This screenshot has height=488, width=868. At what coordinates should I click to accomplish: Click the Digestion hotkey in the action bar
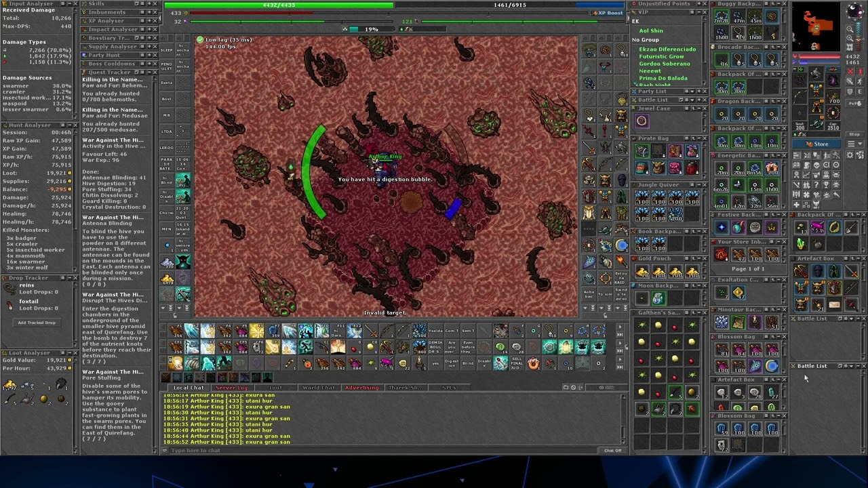452,364
